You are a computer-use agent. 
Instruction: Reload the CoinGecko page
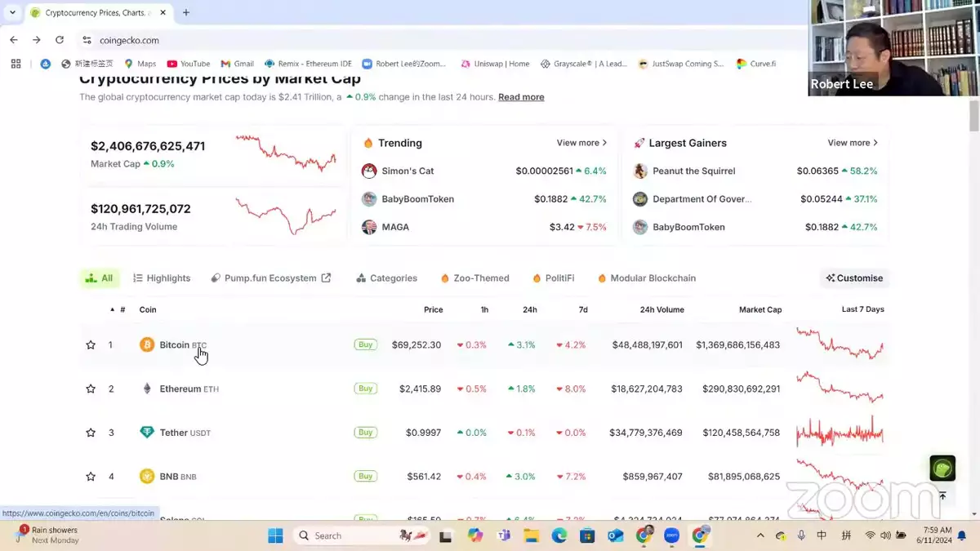60,40
